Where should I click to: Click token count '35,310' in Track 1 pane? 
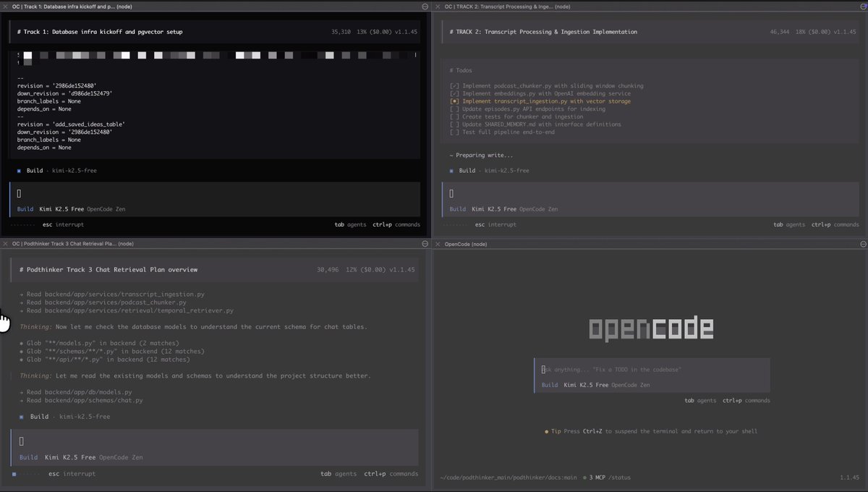[341, 32]
